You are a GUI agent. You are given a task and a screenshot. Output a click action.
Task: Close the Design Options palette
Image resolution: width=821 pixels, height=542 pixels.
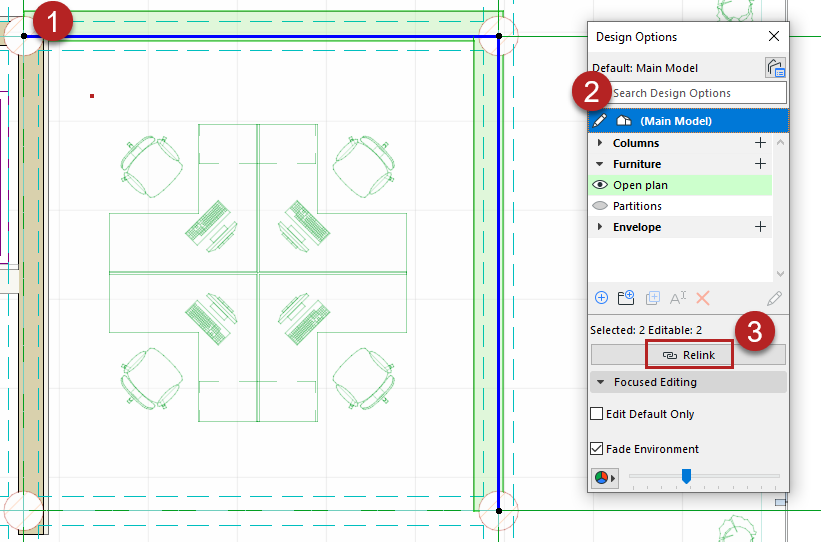(x=773, y=36)
